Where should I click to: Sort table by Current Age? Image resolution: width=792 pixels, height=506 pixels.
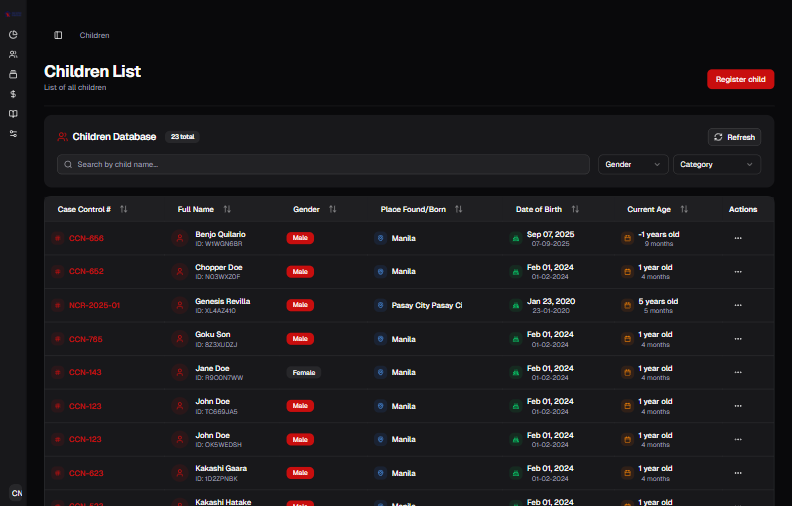pos(684,210)
